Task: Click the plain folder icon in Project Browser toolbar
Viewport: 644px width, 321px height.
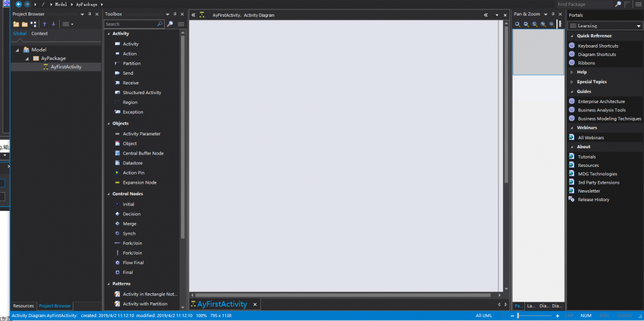Action: 24,24
